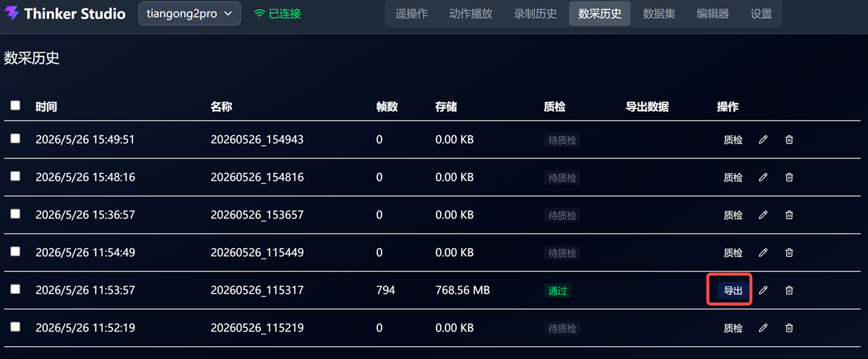Check the row for 2026/5/26 15:36:57
The image size is (868, 359).
15,214
